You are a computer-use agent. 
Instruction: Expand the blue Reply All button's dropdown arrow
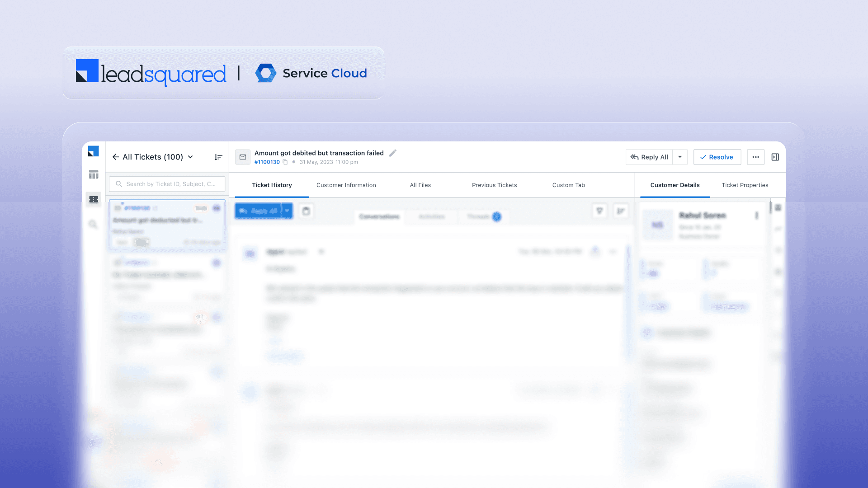287,211
